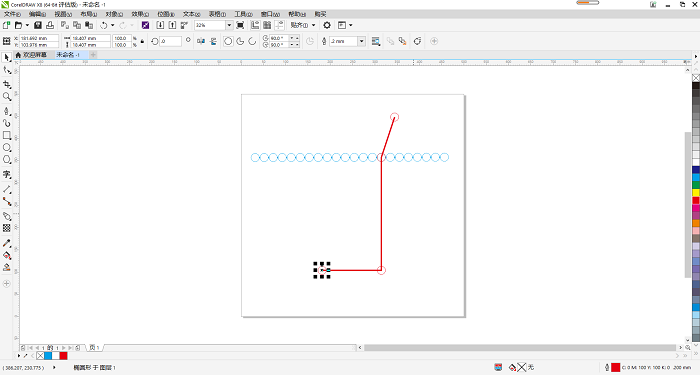Click the Save icon in toolbar
The width and height of the screenshot is (700, 375).
coord(38,25)
